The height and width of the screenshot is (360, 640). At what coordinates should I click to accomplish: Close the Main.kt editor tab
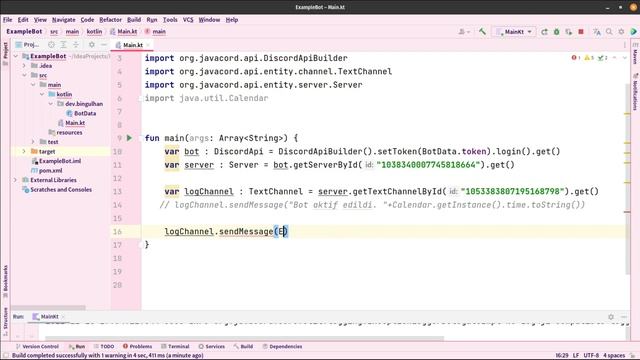(148, 45)
